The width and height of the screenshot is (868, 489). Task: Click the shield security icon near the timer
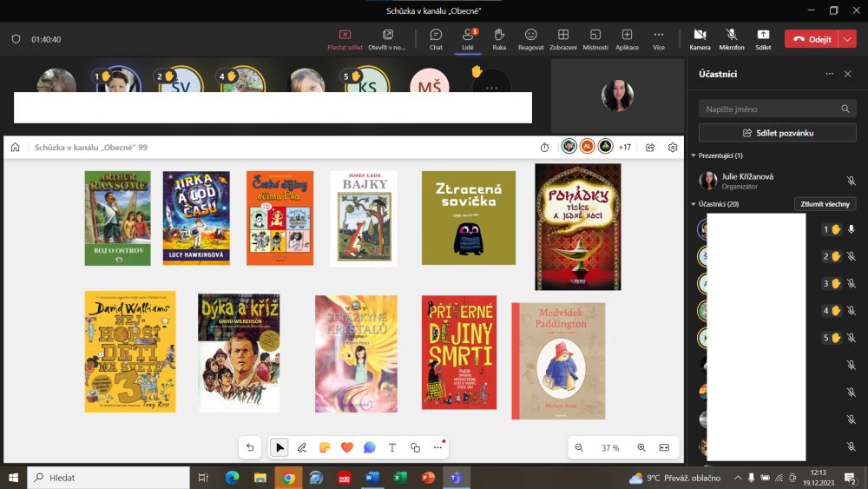[x=16, y=39]
